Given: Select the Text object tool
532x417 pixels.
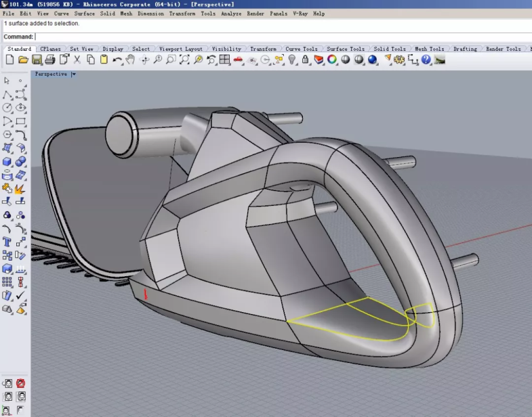Looking at the screenshot, I should pyautogui.click(x=7, y=241).
